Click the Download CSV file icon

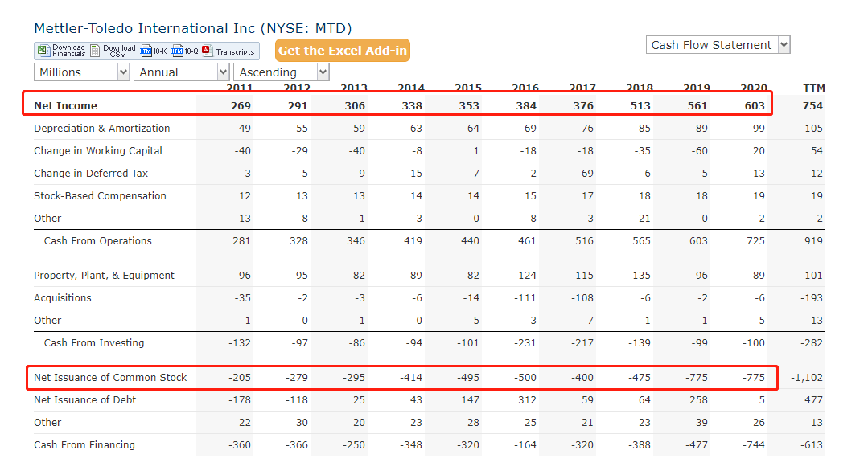click(x=95, y=51)
